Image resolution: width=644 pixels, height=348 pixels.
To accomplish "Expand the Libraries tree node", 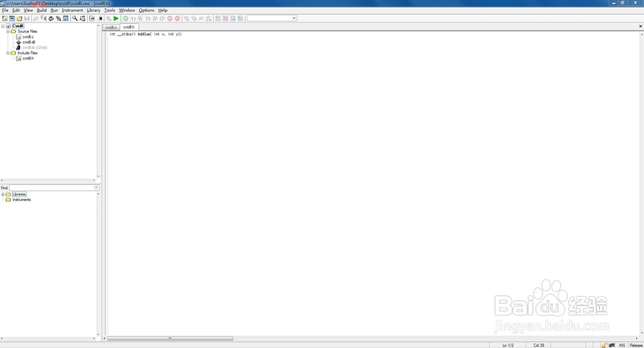I will tap(3, 195).
